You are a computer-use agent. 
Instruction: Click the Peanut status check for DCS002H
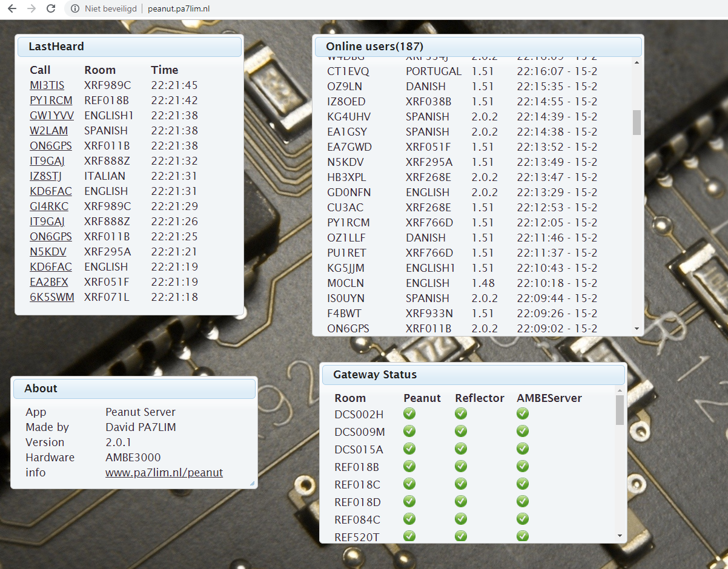click(409, 414)
